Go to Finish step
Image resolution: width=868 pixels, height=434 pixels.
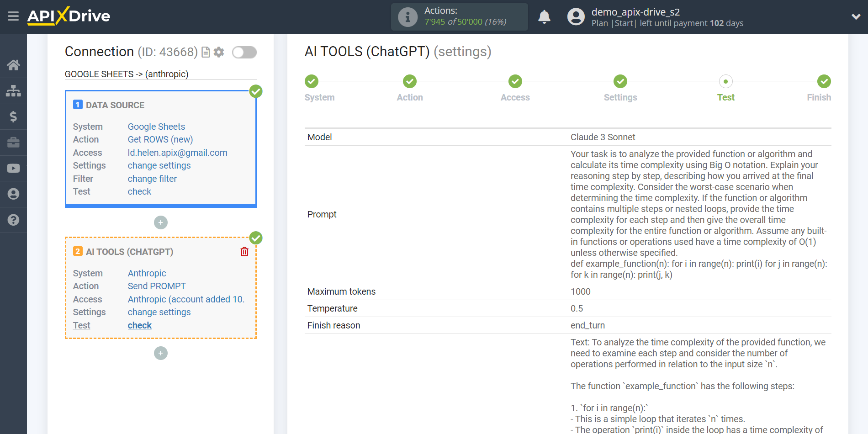(819, 97)
